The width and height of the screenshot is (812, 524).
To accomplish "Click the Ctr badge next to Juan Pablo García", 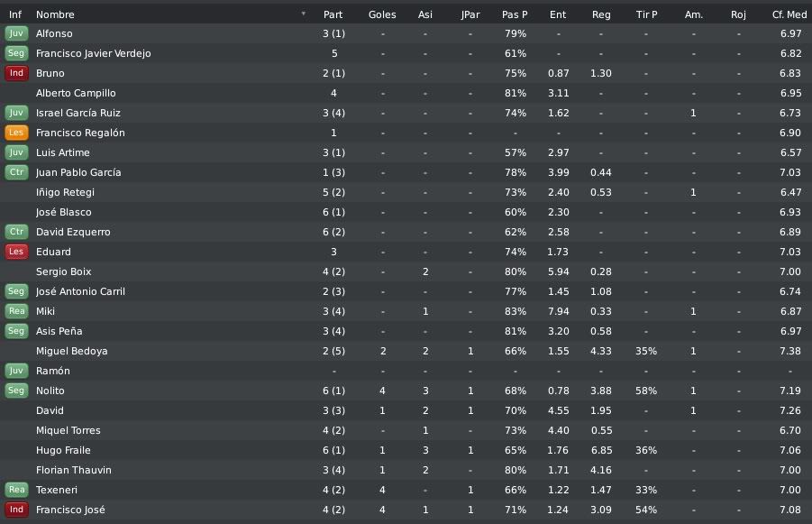I will click(16, 172).
